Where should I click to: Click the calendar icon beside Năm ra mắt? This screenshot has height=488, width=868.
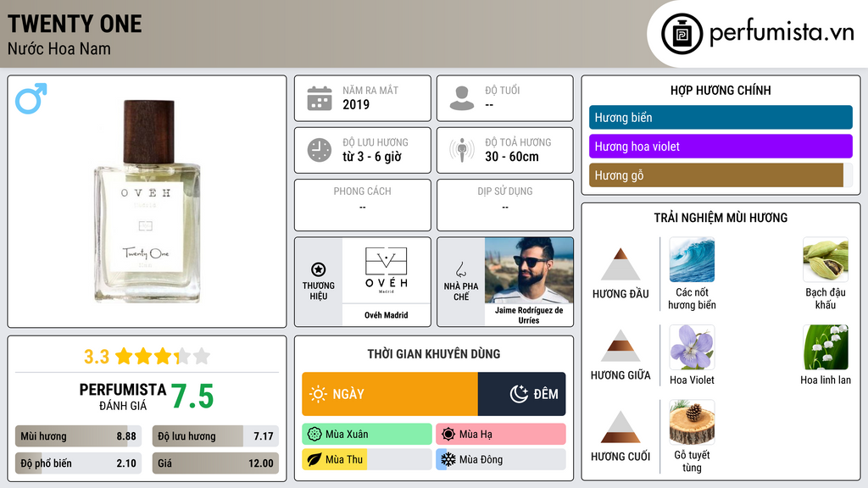pos(320,98)
